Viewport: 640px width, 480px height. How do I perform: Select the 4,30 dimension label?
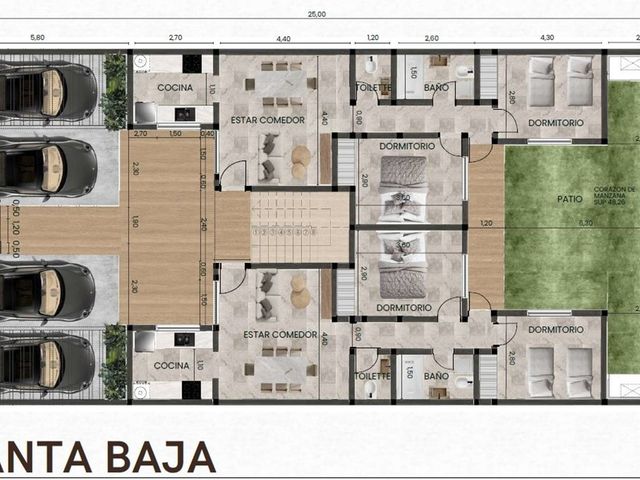click(x=547, y=38)
